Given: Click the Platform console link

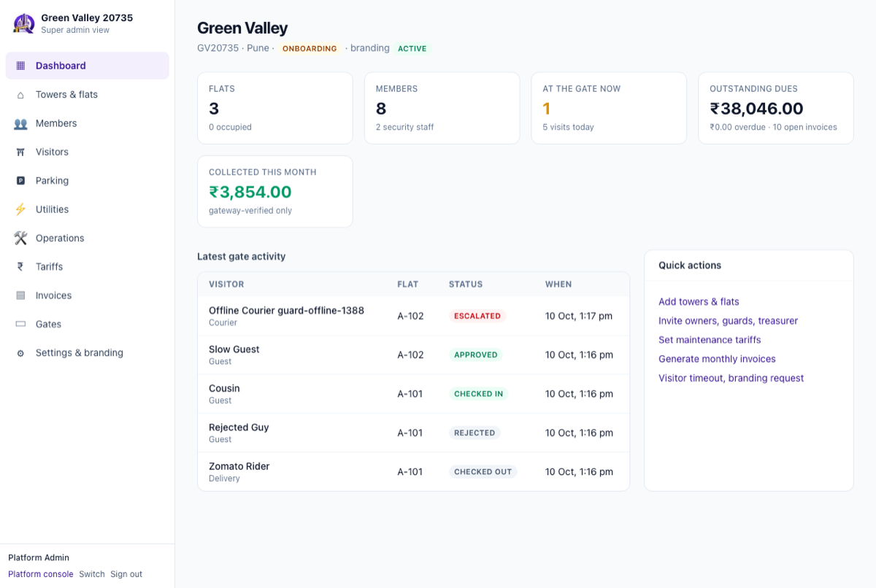Looking at the screenshot, I should (x=41, y=574).
